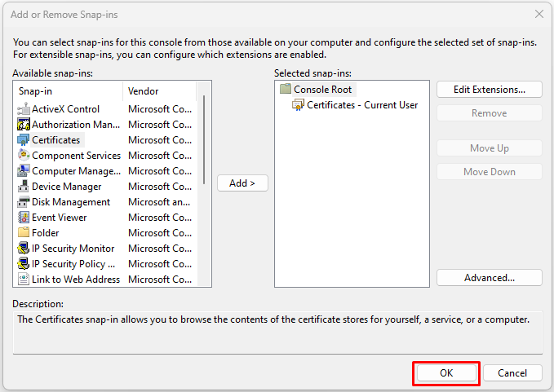Cancel the snap-ins dialog
This screenshot has height=392, width=554.
[x=512, y=373]
